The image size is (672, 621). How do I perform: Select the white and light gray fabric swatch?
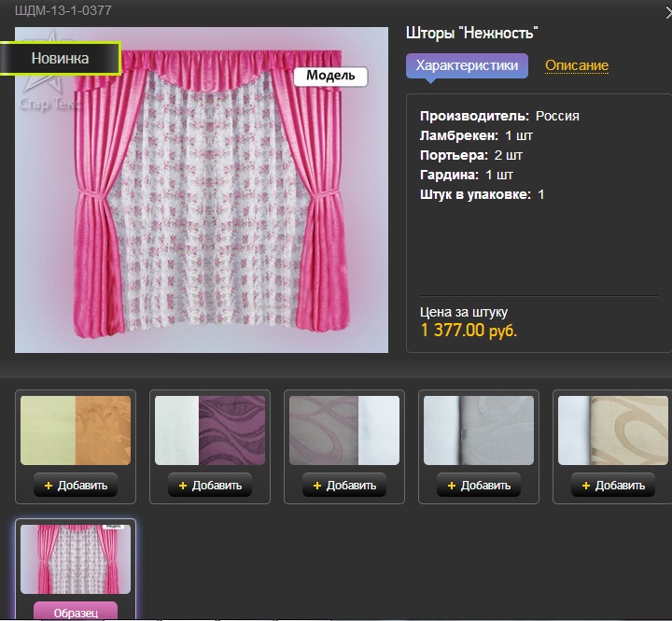481,430
